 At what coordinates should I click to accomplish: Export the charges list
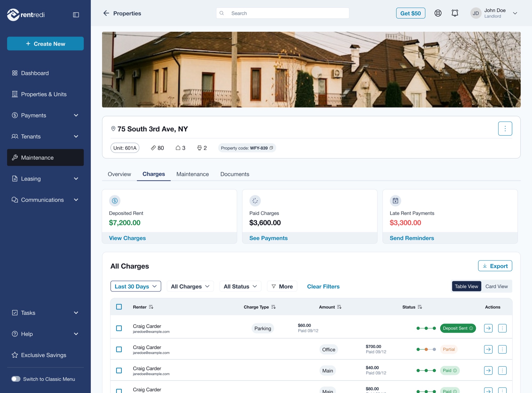point(495,266)
